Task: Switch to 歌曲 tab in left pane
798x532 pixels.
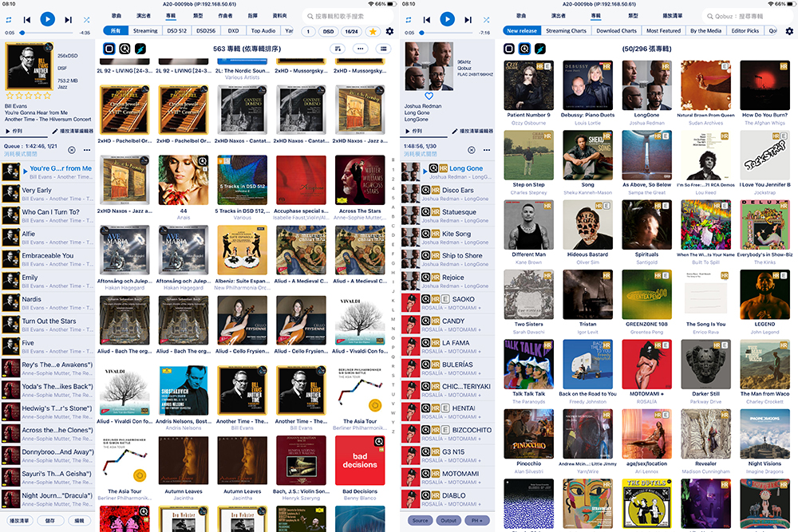Action: point(117,16)
